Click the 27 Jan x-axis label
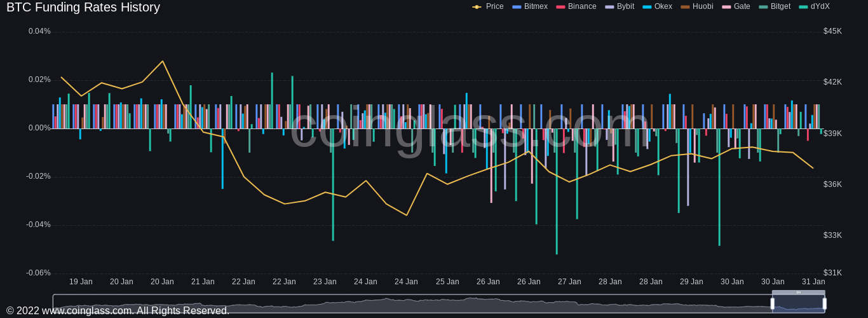Screen dimensions: 868x318 click(x=569, y=282)
